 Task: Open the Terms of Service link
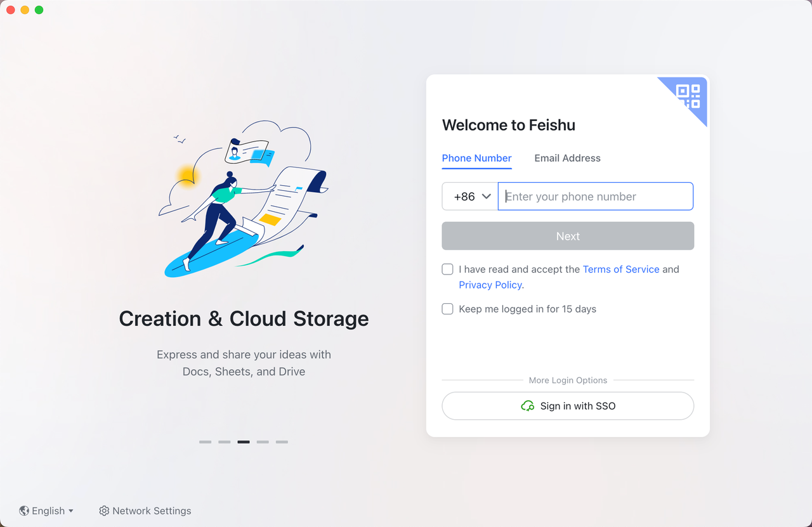tap(621, 270)
